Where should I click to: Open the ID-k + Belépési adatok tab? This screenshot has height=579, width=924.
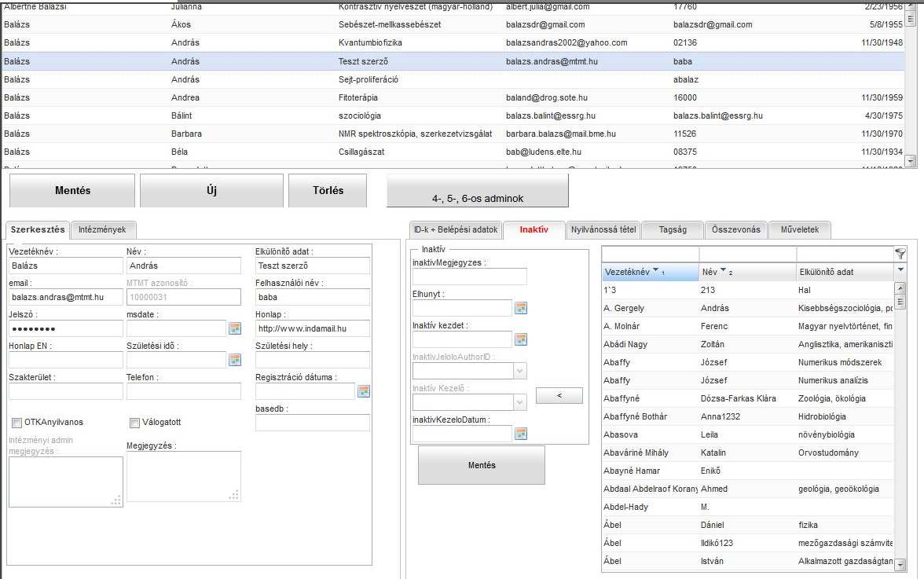(x=456, y=229)
